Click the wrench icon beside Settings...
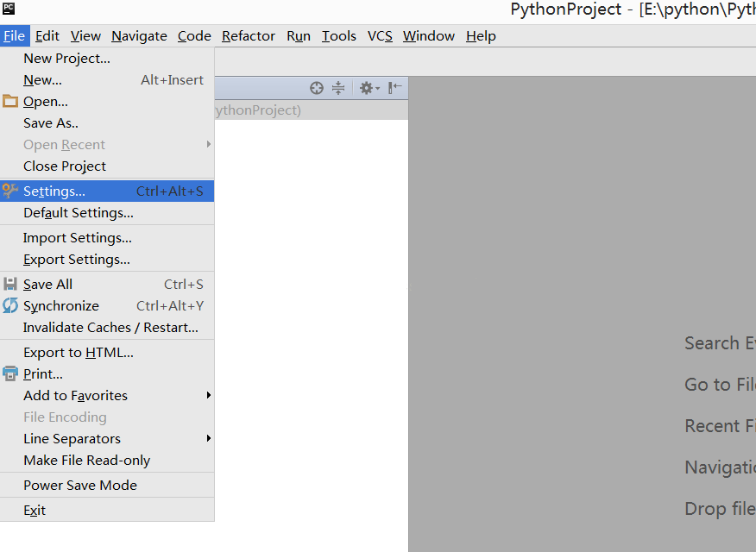 click(x=10, y=191)
